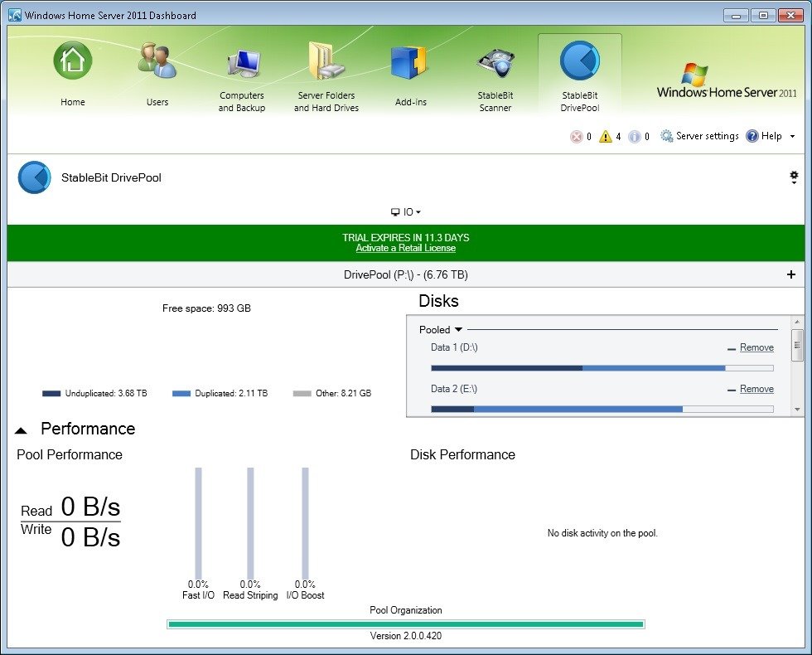Click the Other: 8.21 GB label
Viewport: 812px width, 655px height.
pyautogui.click(x=343, y=393)
